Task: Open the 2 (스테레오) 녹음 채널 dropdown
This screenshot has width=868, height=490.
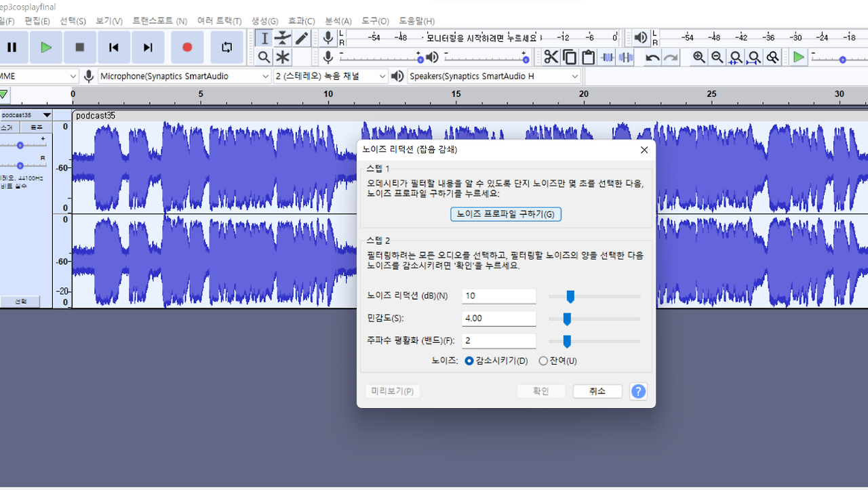Action: 330,77
